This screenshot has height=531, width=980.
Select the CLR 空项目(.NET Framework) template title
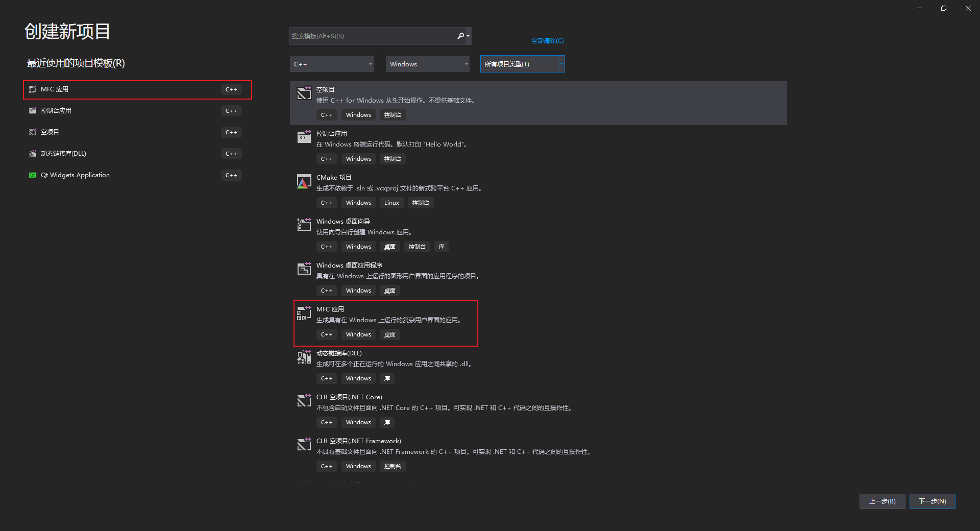click(358, 441)
